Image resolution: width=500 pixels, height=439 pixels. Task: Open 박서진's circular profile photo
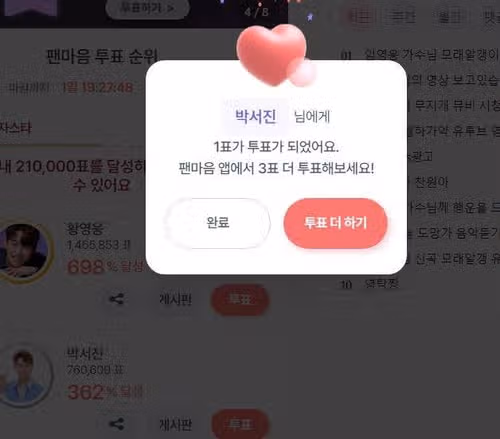pyautogui.click(x=25, y=376)
